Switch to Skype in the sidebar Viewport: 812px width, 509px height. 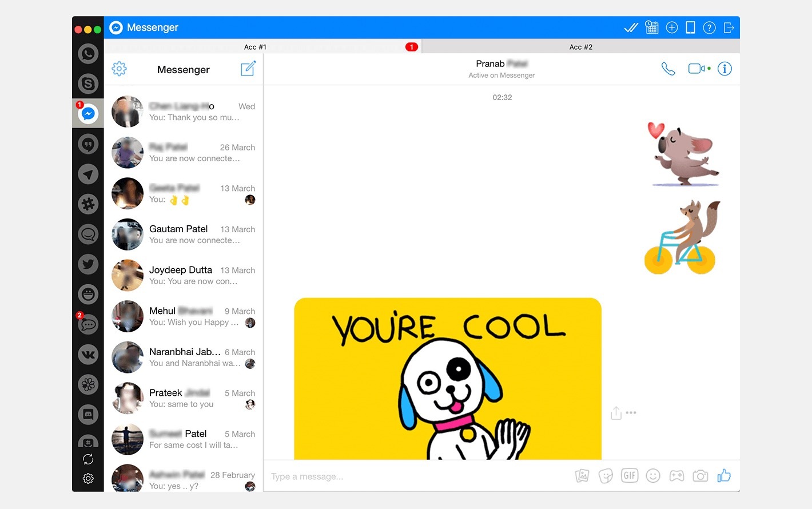(x=88, y=84)
